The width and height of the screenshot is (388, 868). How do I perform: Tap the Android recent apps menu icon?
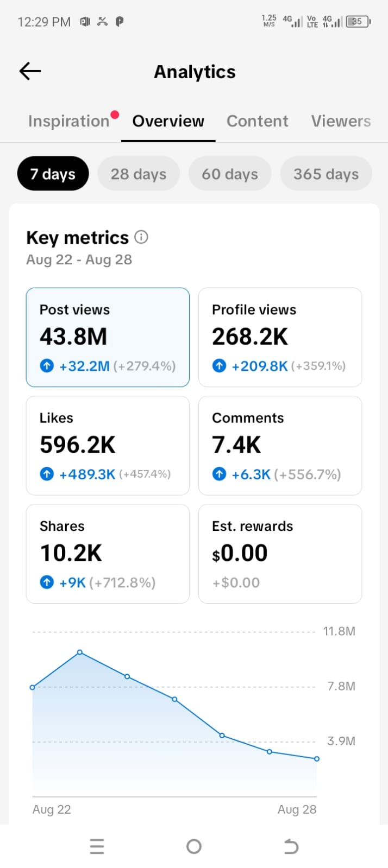[x=97, y=846]
